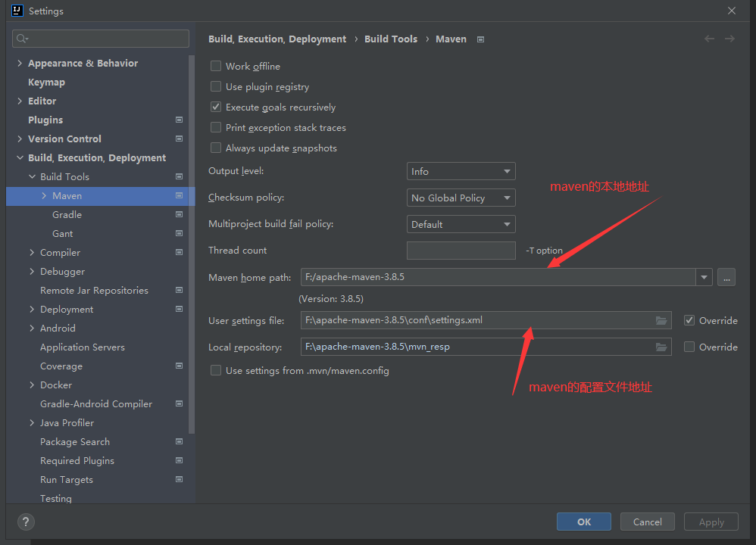Toggle Override for User settings file
This screenshot has width=756, height=545.
[689, 321]
